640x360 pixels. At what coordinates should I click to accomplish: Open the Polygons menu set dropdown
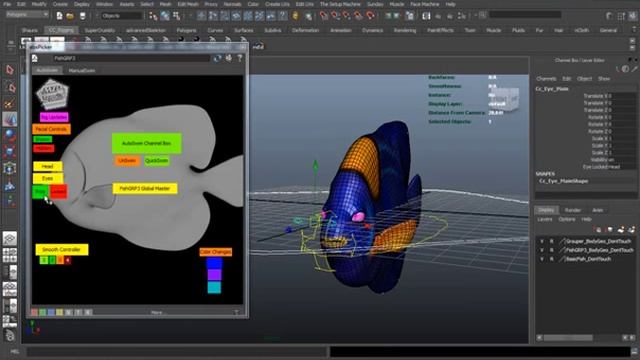point(27,15)
